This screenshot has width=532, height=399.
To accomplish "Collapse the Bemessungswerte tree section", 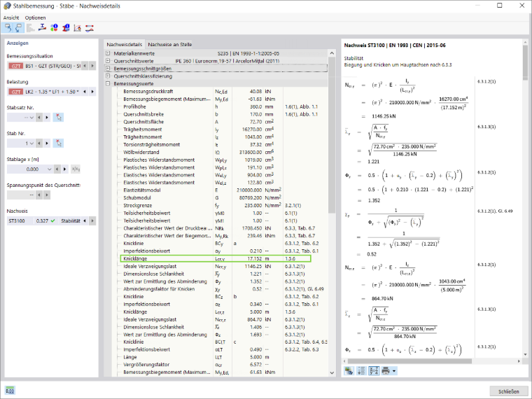I will tap(108, 83).
